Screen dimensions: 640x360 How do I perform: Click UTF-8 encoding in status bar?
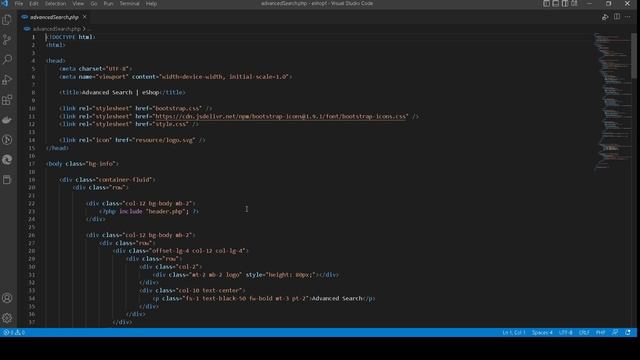coord(566,332)
